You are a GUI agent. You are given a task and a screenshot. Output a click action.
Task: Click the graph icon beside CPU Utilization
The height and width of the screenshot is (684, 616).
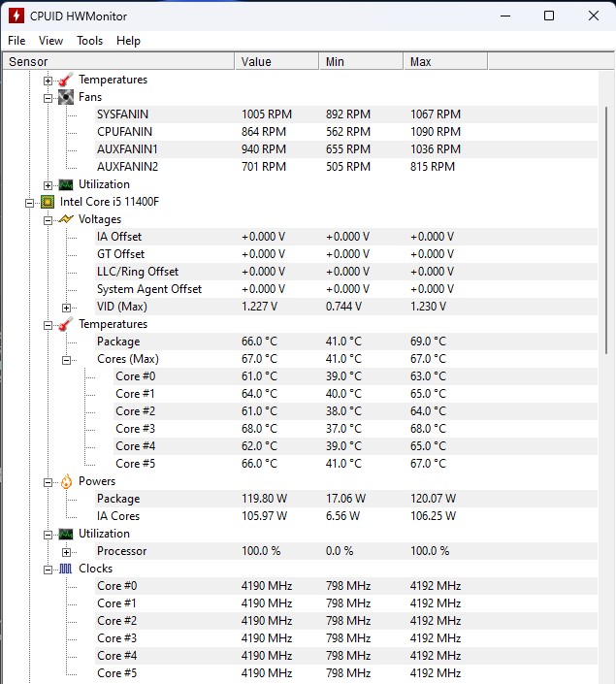66,534
